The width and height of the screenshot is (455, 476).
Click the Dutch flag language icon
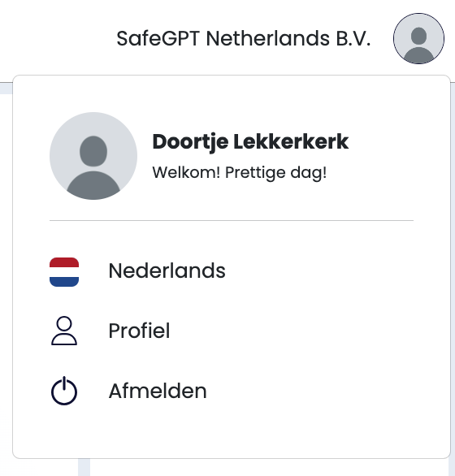pos(64,272)
